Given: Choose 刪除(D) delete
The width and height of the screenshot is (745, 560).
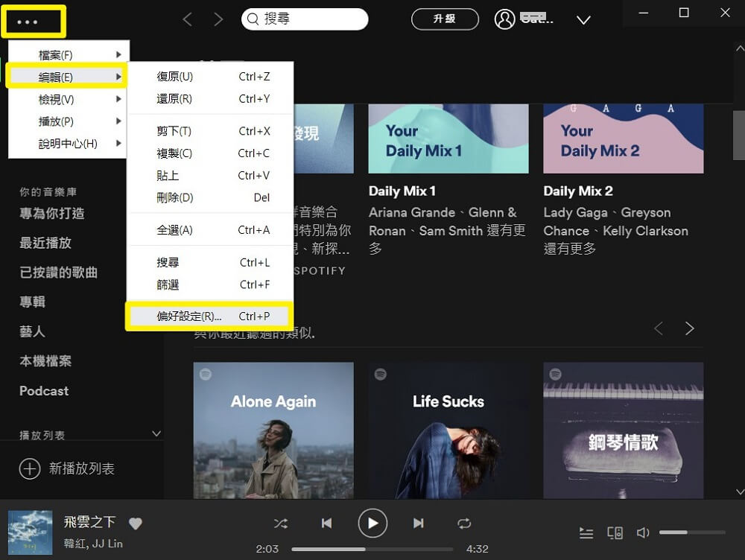Looking at the screenshot, I should click(x=209, y=197).
